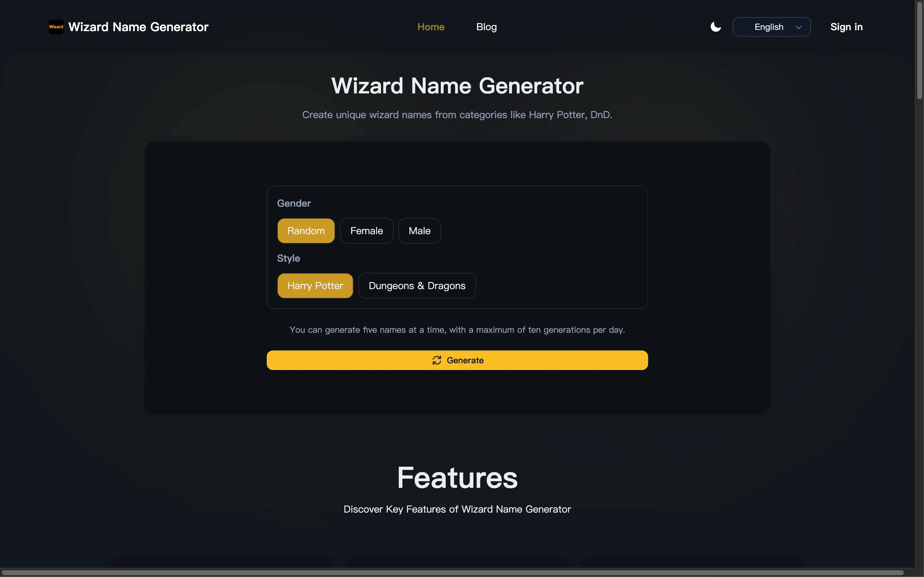
Task: Expand the English language dropdown
Action: [772, 27]
